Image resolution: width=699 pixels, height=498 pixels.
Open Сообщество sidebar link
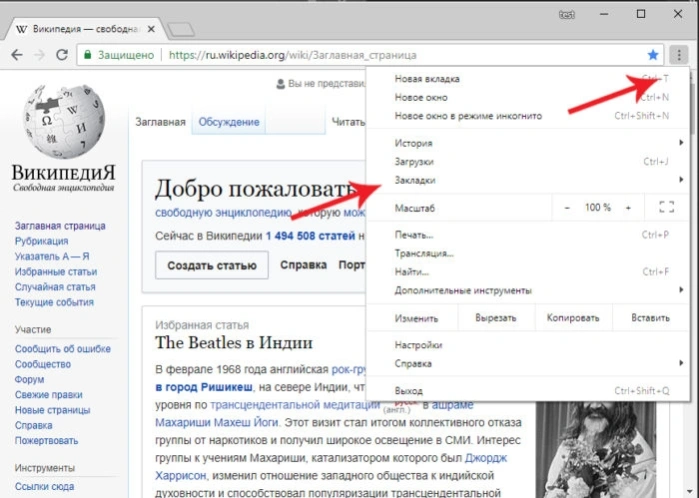[43, 364]
